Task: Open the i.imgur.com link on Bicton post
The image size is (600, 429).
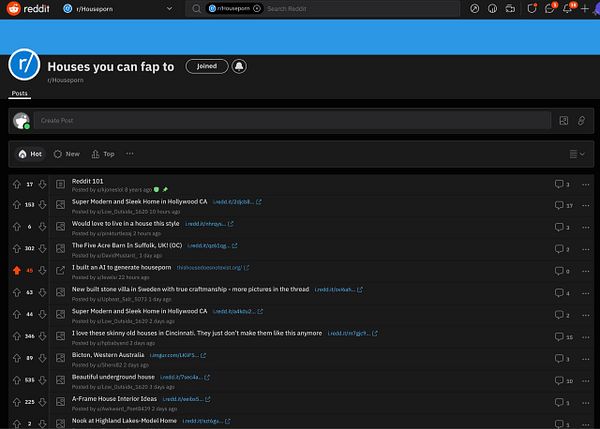Action: [178, 356]
